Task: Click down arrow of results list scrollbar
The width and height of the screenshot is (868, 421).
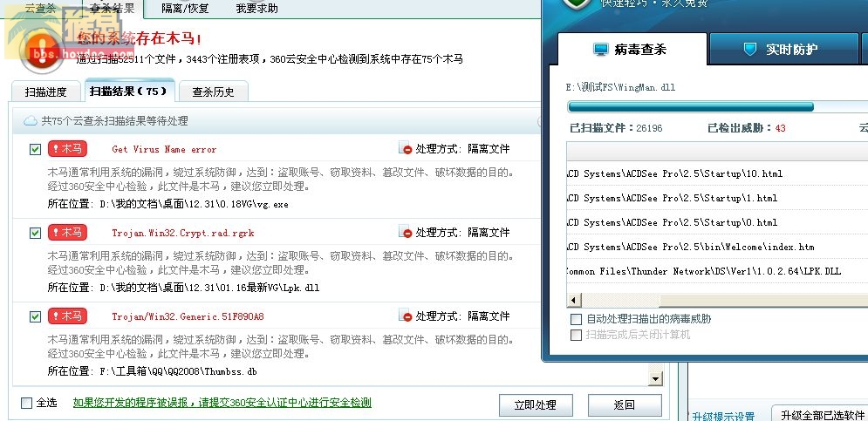Action: (656, 379)
